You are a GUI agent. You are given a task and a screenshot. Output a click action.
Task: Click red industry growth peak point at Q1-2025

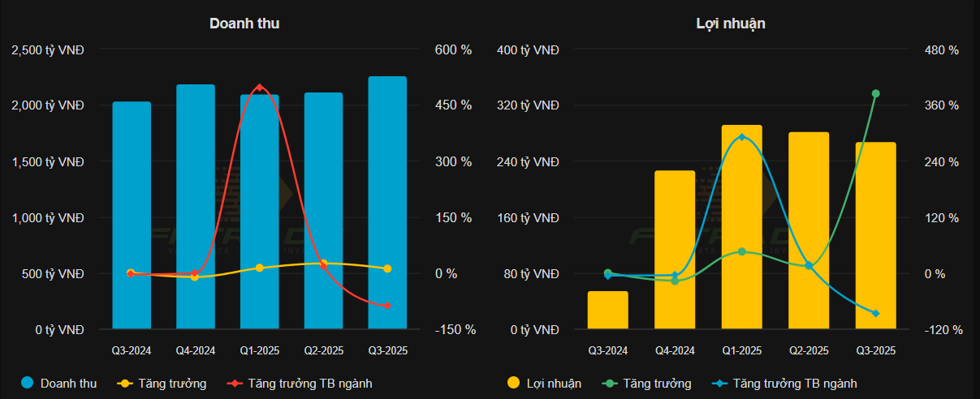pos(259,87)
